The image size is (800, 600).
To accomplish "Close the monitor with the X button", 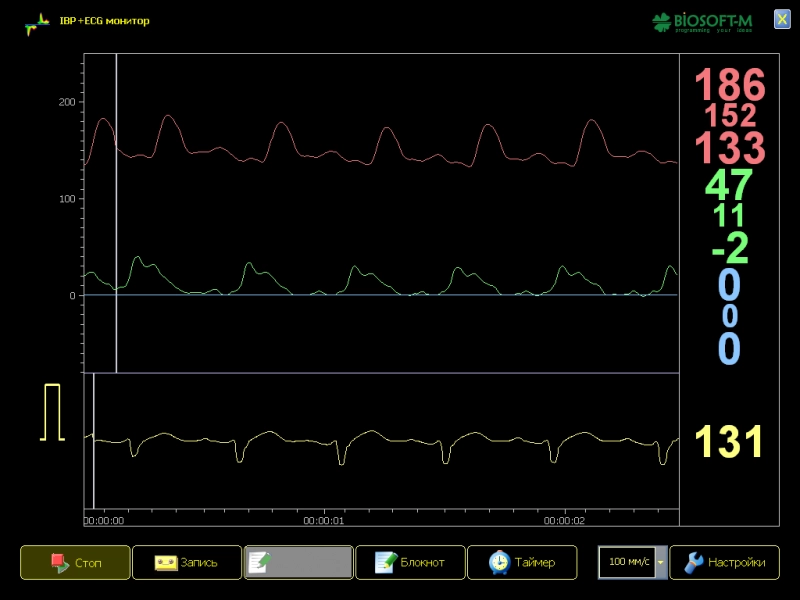I will (x=782, y=19).
